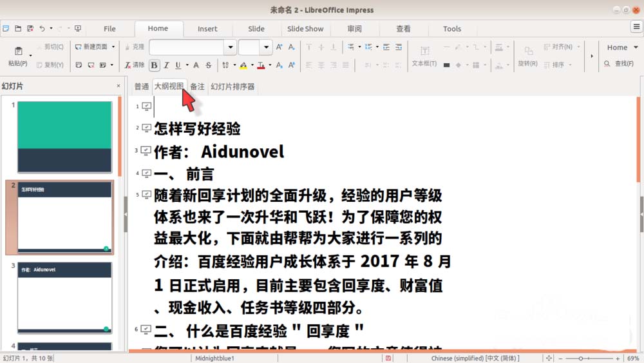Click the duplicate slide icon below 新建页面
Screen dimensions: 644x363
pos(79,65)
